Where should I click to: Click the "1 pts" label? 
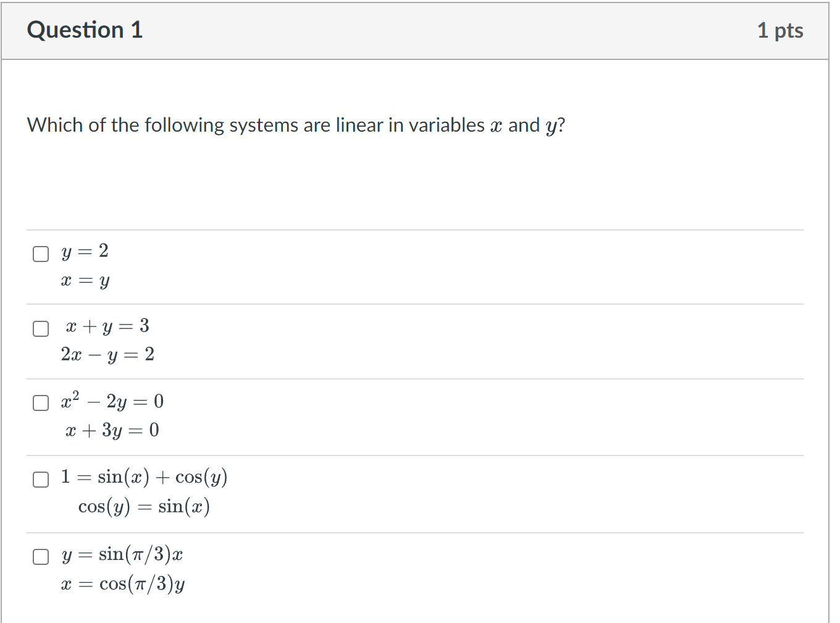[781, 29]
